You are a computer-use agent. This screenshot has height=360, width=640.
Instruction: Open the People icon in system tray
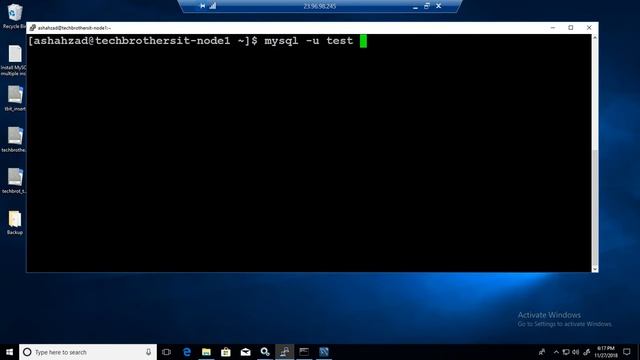(542, 352)
